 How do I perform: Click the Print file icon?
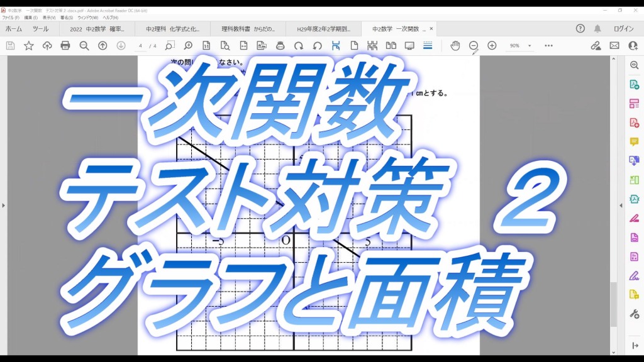[x=65, y=46]
